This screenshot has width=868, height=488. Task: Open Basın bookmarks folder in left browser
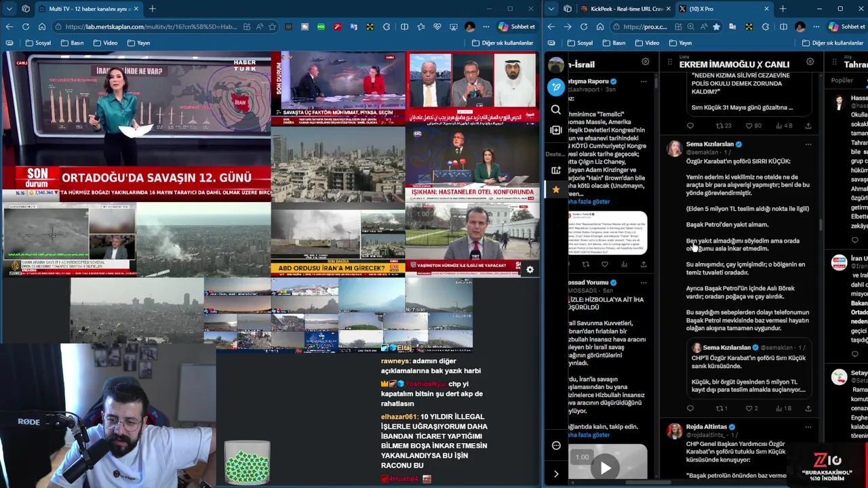point(72,43)
